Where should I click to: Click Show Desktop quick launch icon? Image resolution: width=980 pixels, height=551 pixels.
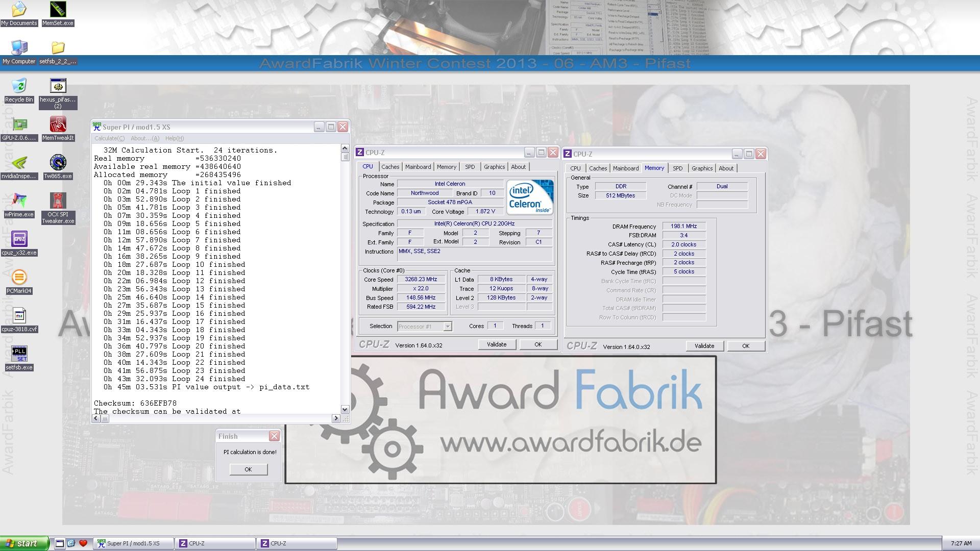(60, 543)
